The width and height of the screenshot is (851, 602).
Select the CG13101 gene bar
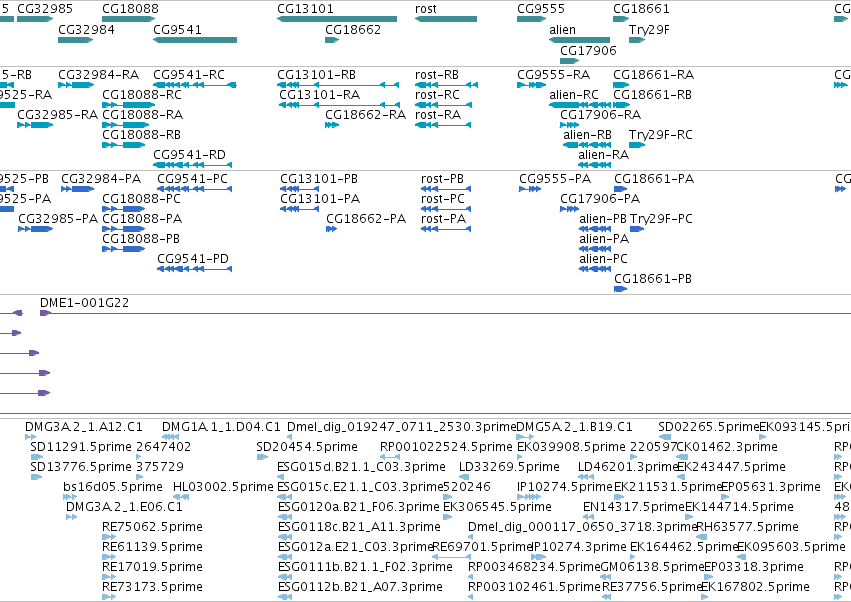tap(337, 19)
